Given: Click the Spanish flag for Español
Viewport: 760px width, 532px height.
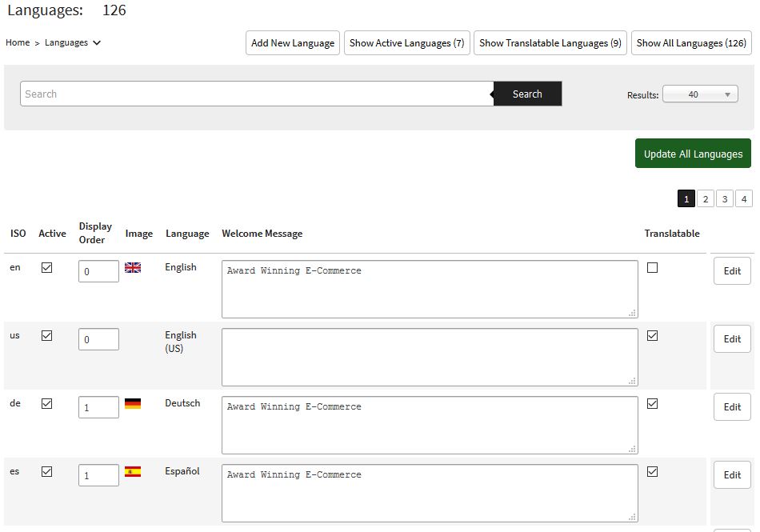Looking at the screenshot, I should (x=133, y=471).
